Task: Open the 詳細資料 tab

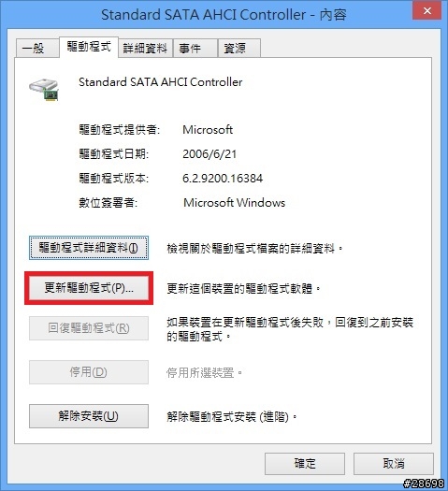Action: (x=145, y=49)
